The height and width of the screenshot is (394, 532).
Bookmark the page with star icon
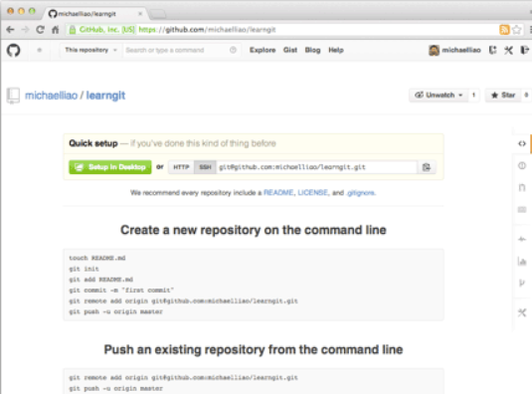tap(516, 30)
